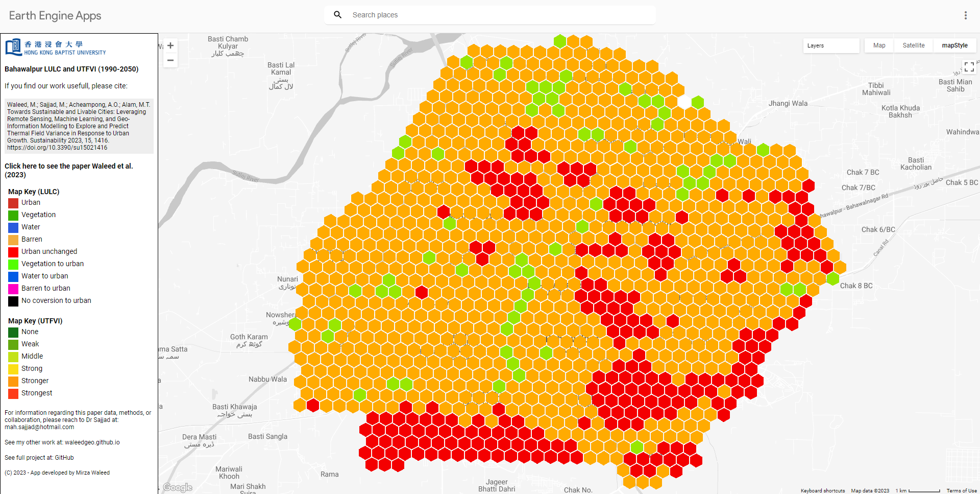Click the Vegetation to urban green swatch
The width and height of the screenshot is (980, 494).
[x=13, y=264]
